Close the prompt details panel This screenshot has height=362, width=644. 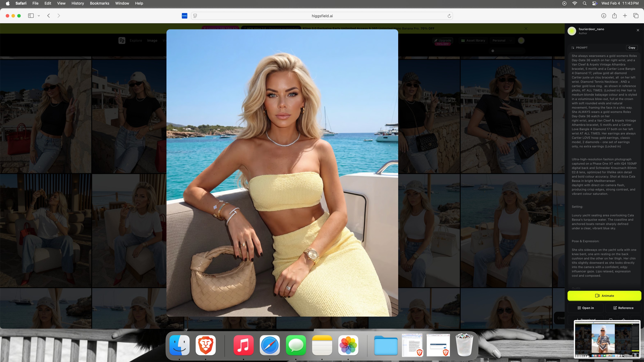coord(638,30)
